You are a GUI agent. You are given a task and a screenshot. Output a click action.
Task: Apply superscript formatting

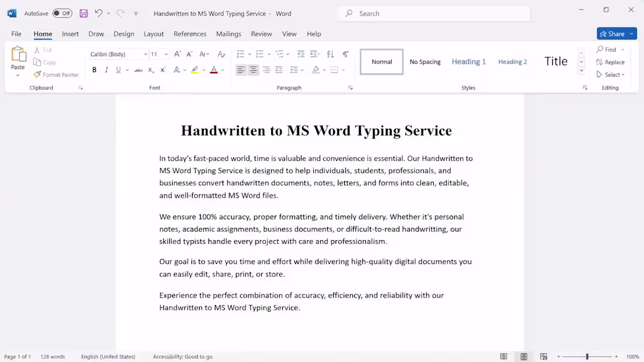(x=163, y=70)
